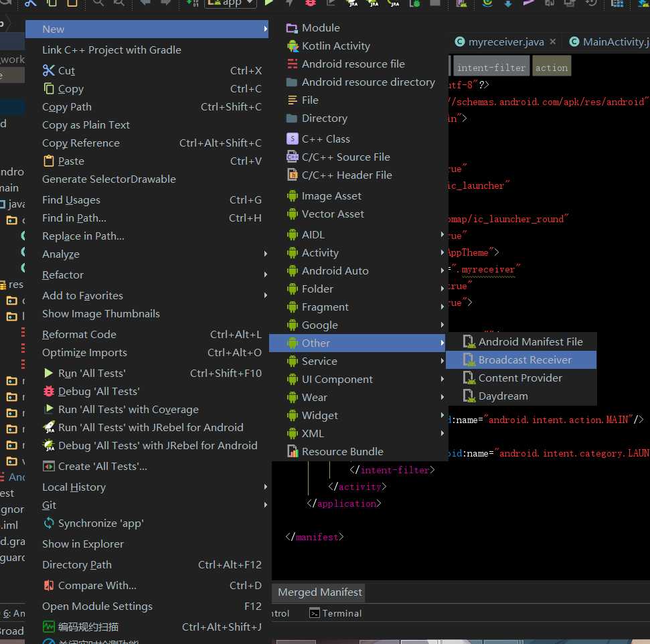650x644 pixels.
Task: Select Directory in the New menu
Action: [357, 118]
